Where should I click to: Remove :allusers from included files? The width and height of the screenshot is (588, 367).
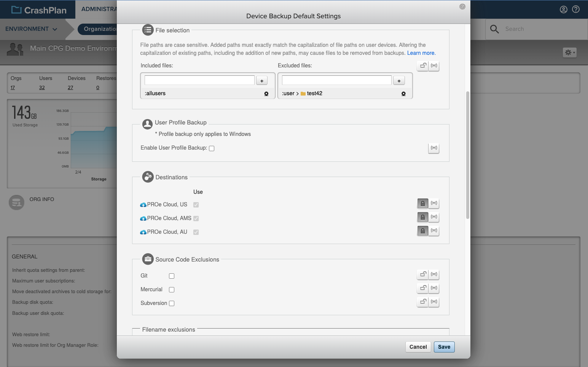[x=266, y=93]
